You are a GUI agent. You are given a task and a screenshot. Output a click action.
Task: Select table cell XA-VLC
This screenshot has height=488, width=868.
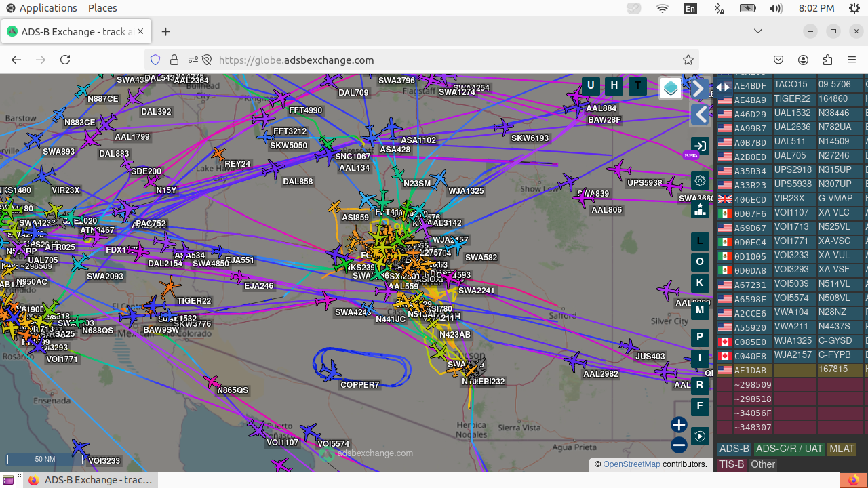(x=840, y=213)
